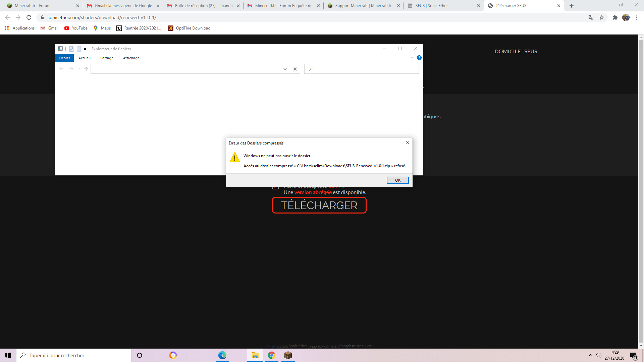The width and height of the screenshot is (644, 362).
Task: Open File Explorer from the taskbar
Action: (x=255, y=355)
